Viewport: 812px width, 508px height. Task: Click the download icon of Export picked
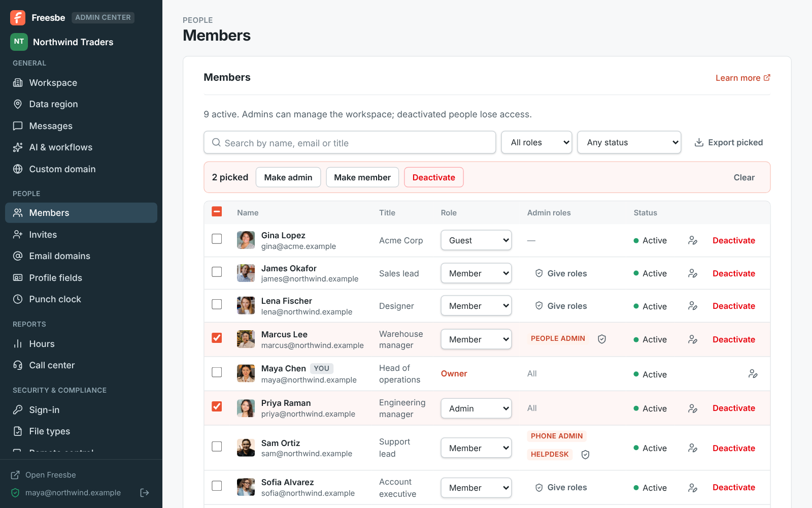point(699,142)
